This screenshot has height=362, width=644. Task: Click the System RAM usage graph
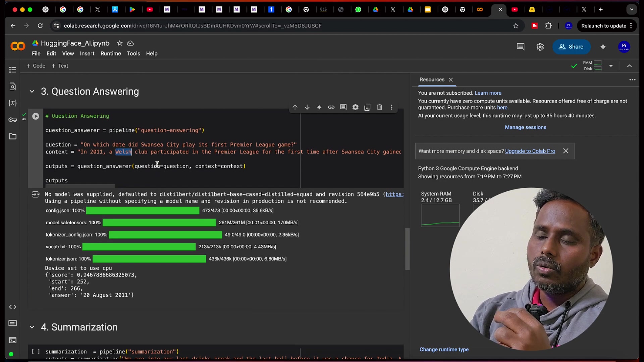440,216
